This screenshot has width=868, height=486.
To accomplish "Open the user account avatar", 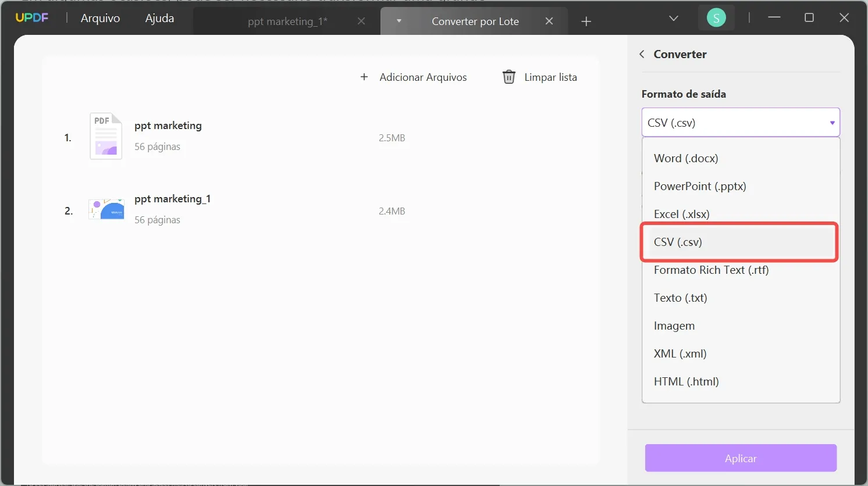I will pos(716,17).
